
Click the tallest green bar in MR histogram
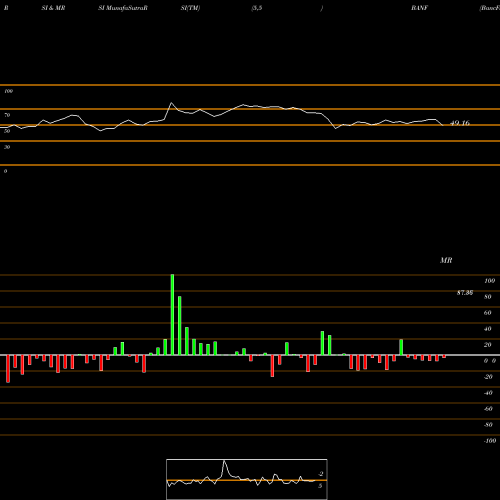[x=172, y=315]
